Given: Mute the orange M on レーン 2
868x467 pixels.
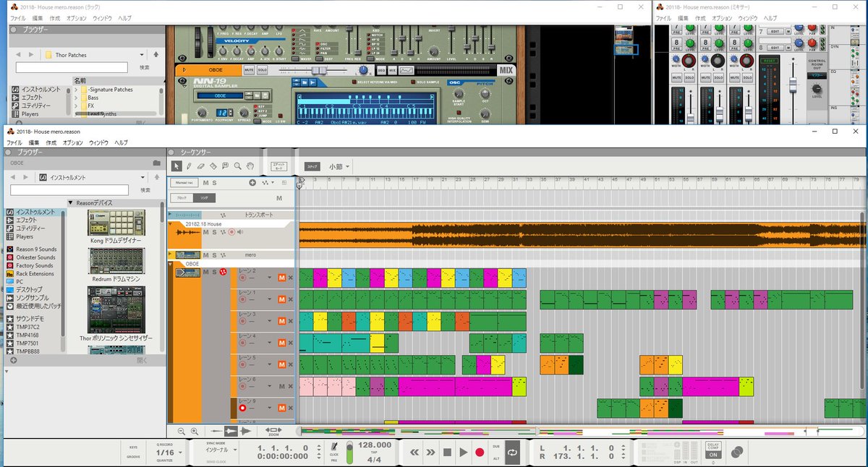Looking at the screenshot, I should pos(281,278).
